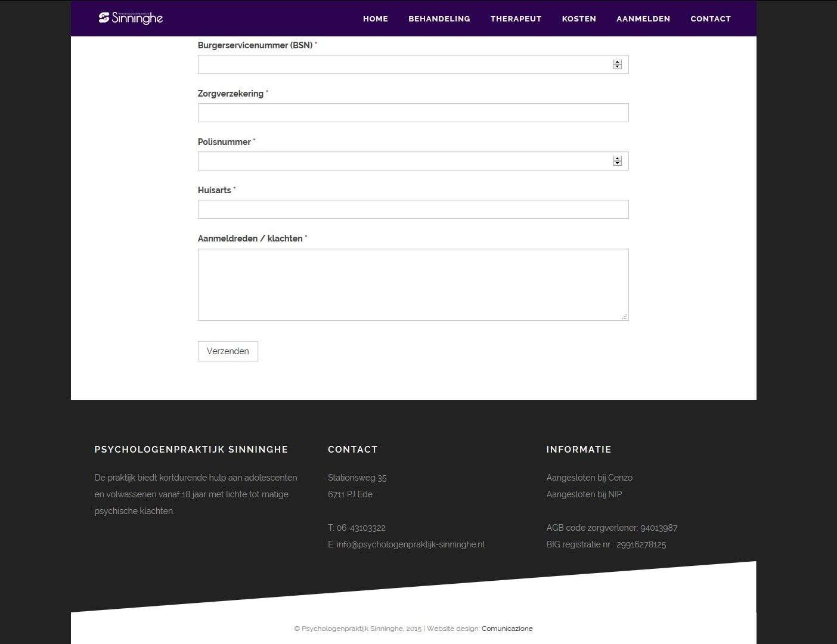Image resolution: width=837 pixels, height=644 pixels.
Task: Focus the Burgerservicenummer (BSN) input field
Action: tap(404, 64)
